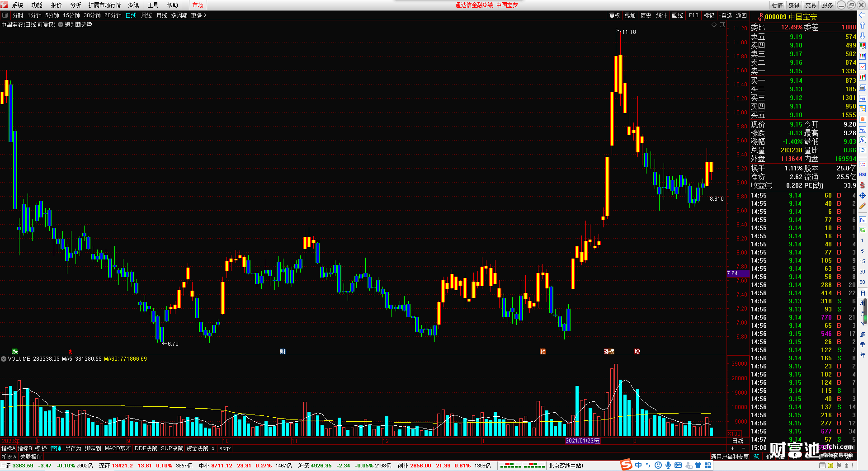Toggle the chart panel square icon near diamond
Viewport: 868px width, 471px height.
[x=722, y=24]
